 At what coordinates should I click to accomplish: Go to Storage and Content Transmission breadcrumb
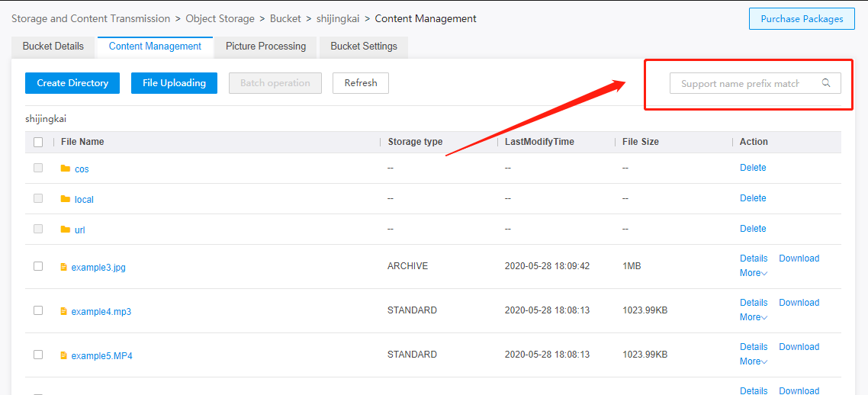(x=91, y=19)
